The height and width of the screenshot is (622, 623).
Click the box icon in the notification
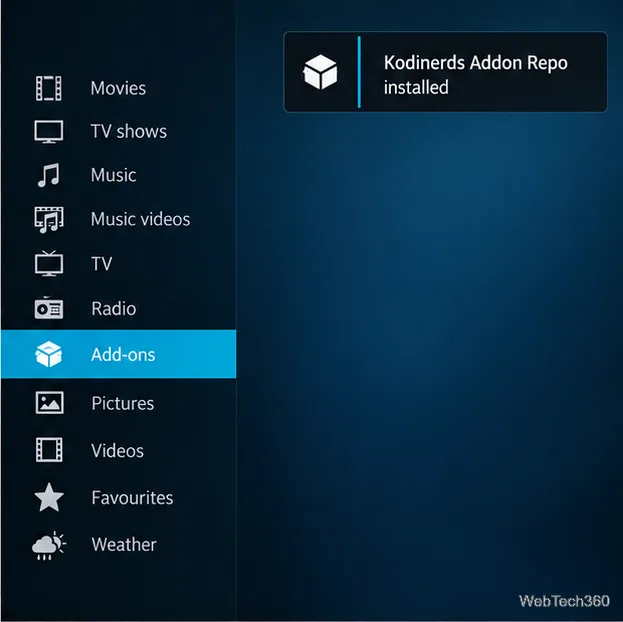pyautogui.click(x=320, y=72)
